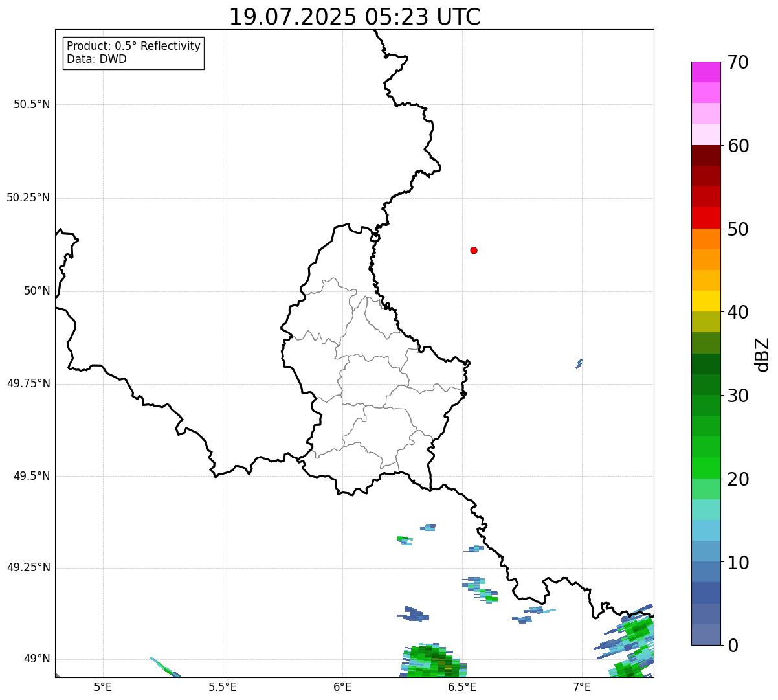
Task: Click the 6°E longitude label
Action: pos(342,686)
